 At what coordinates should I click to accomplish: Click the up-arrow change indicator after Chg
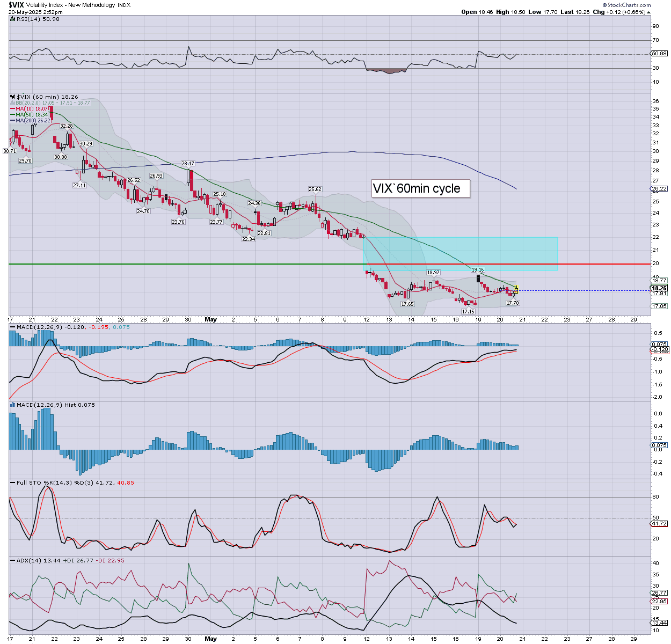point(648,12)
